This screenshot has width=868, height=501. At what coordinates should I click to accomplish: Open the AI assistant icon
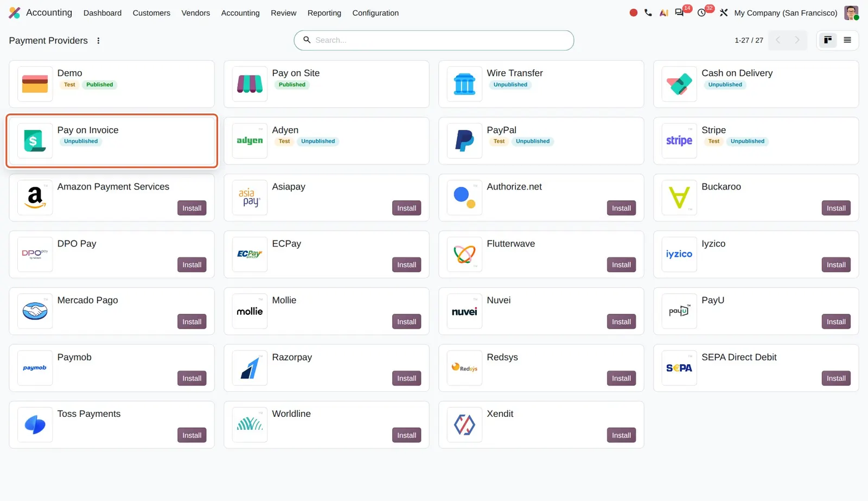(663, 12)
